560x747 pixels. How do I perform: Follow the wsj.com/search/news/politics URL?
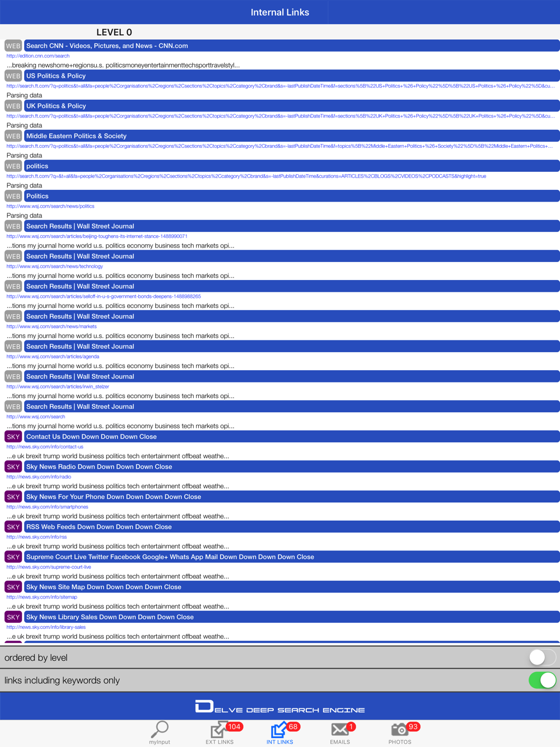pyautogui.click(x=50, y=206)
